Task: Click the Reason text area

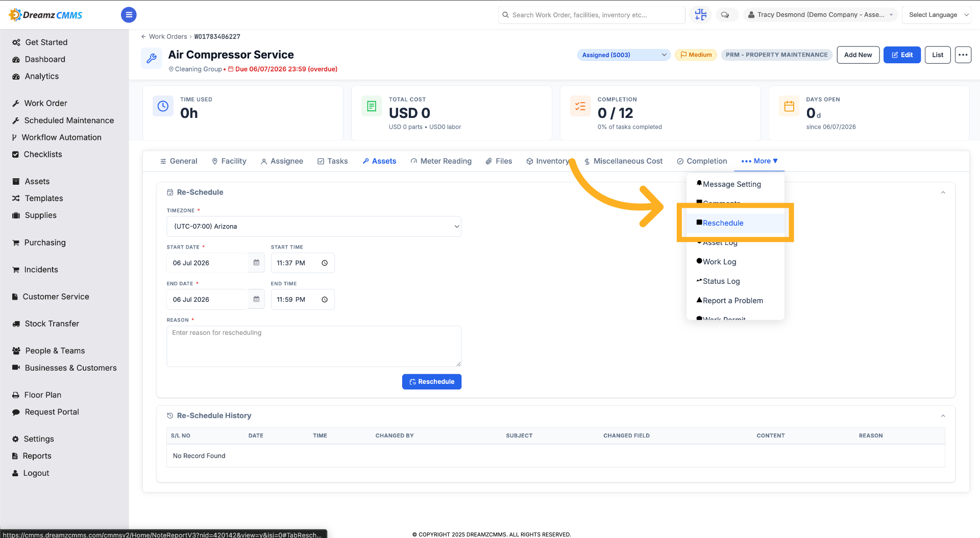Action: [314, 346]
